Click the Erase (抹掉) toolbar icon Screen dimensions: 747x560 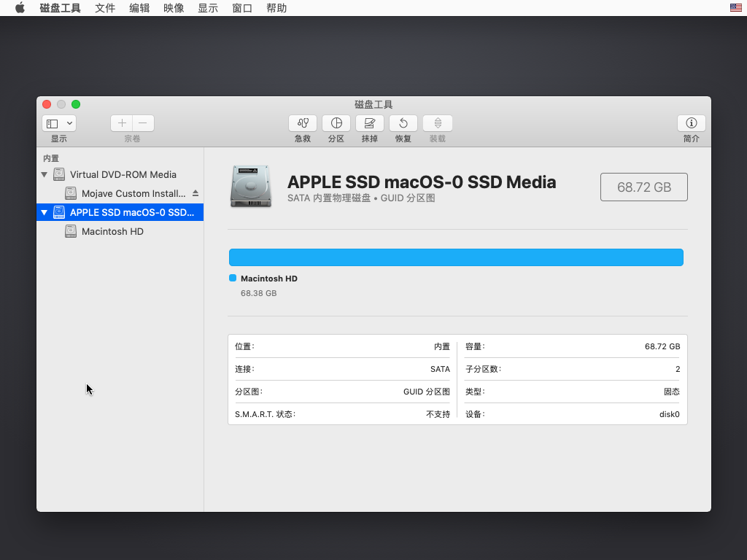[x=370, y=123]
